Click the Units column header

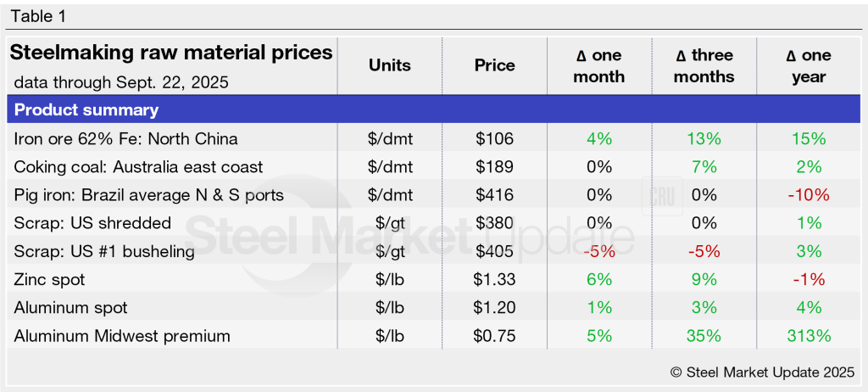(390, 65)
